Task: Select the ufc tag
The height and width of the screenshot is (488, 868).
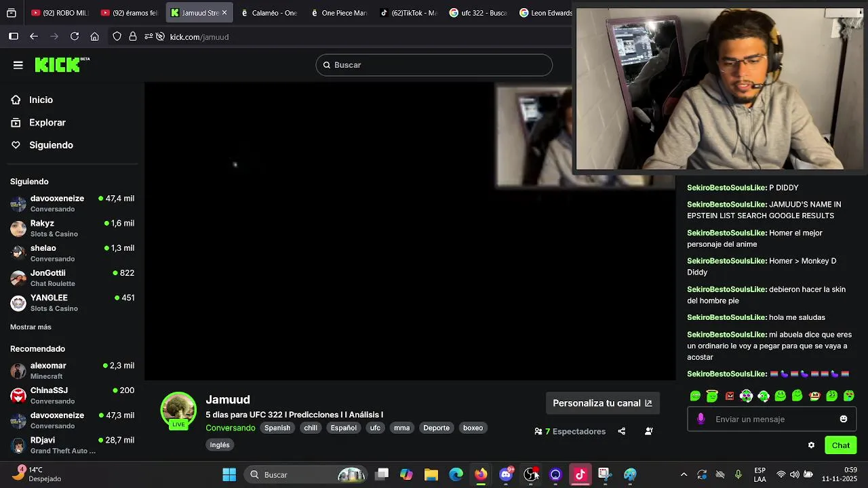Action: 375,428
